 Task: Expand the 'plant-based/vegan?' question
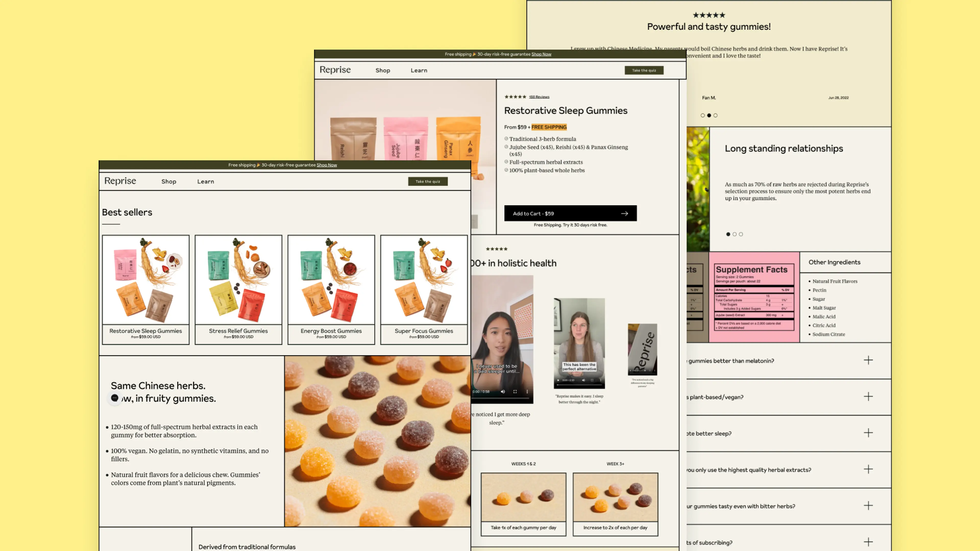tap(868, 397)
